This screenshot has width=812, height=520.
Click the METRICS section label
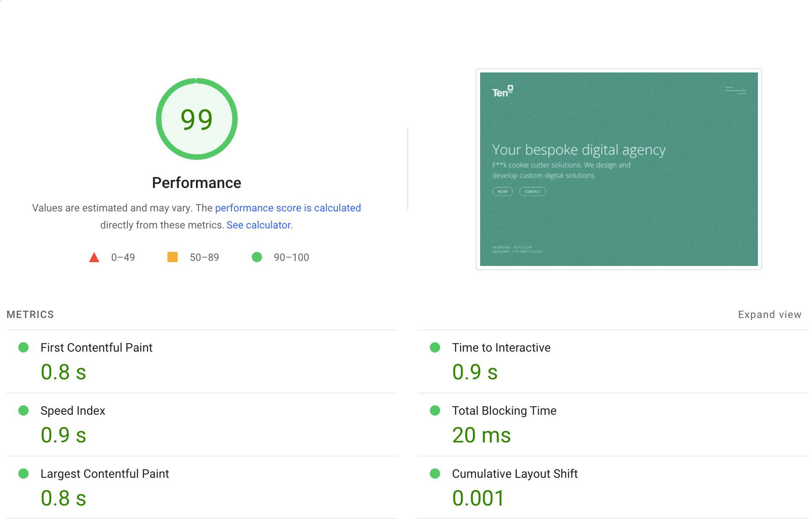[x=30, y=314]
